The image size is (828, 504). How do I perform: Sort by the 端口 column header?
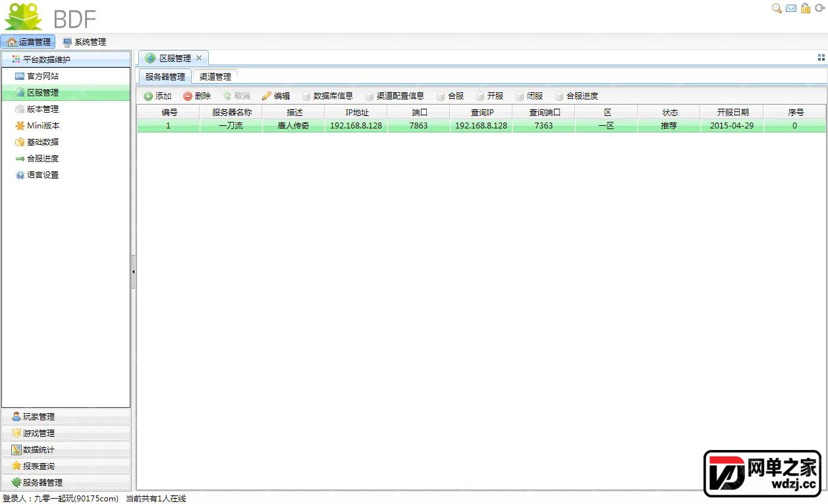[419, 113]
